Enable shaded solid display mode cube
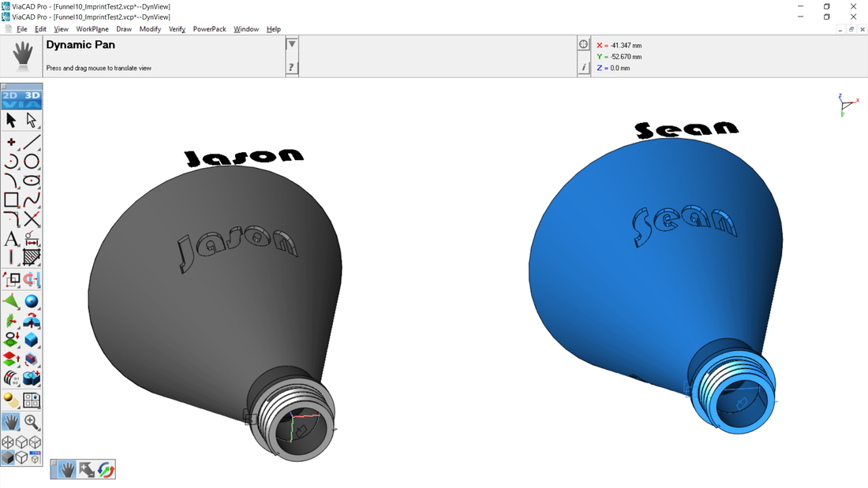 pos(8,457)
